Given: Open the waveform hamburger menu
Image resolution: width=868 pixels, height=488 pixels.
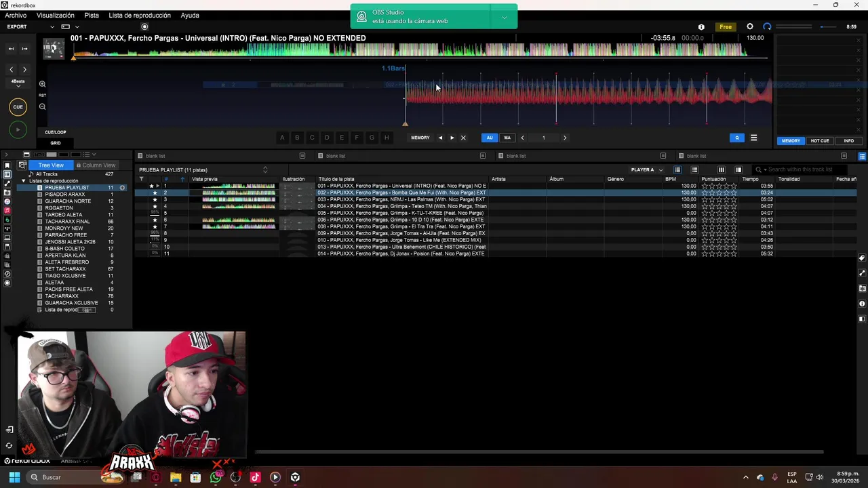Looking at the screenshot, I should click(753, 138).
